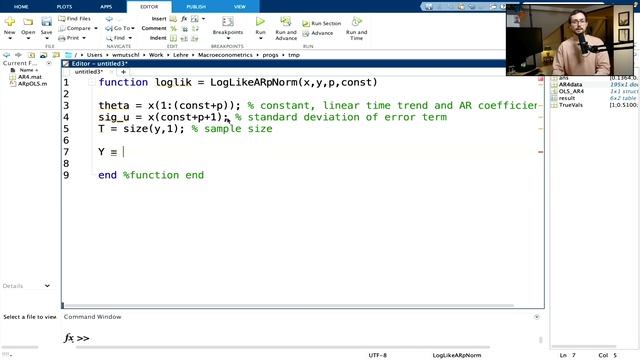Expand the New dropdown arrow
This screenshot has width=640, height=360.
10,38
